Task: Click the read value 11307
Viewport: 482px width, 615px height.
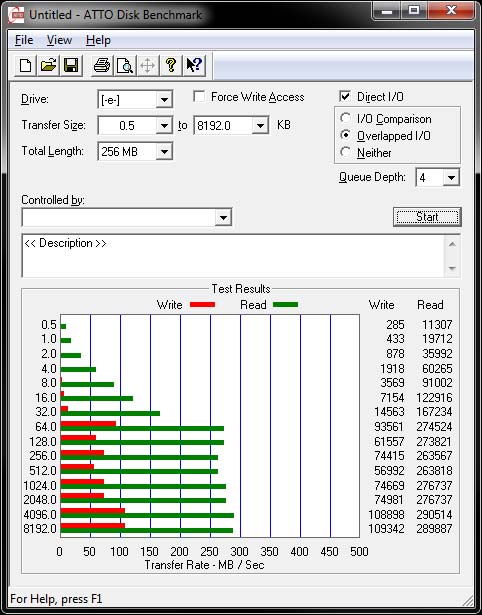Action: click(x=437, y=325)
